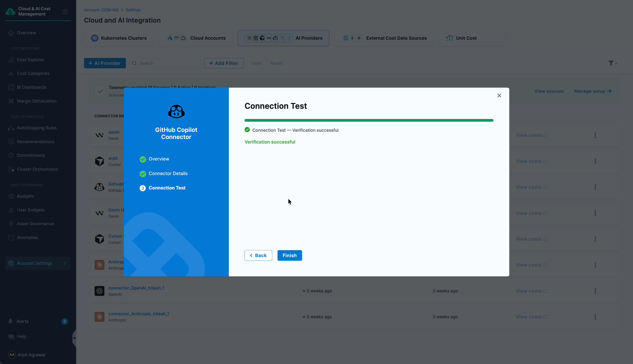Image resolution: width=633 pixels, height=364 pixels.
Task: Click the green verification success check icon
Action: tap(247, 130)
